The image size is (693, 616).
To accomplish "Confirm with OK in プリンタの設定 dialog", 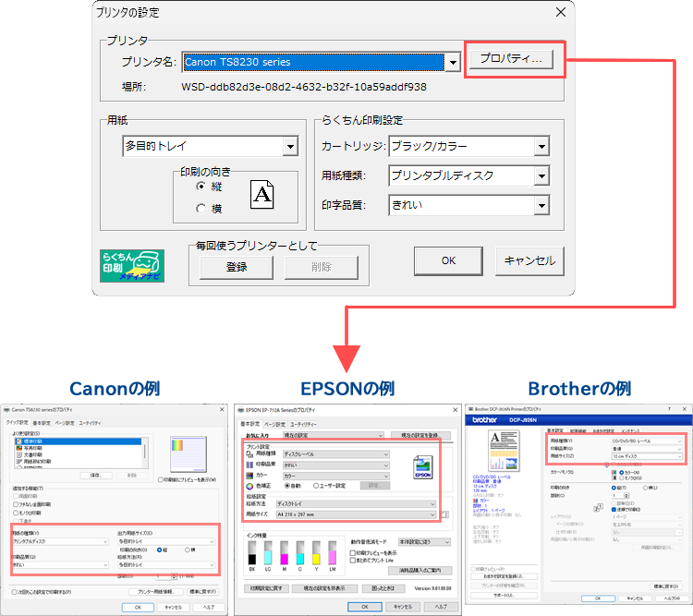I will pos(448,260).
